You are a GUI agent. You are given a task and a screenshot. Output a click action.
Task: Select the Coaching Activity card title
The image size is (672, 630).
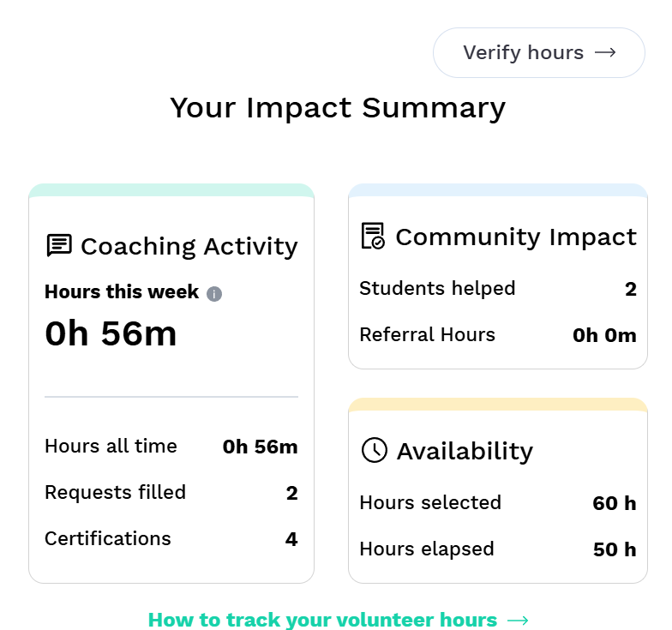pos(189,247)
